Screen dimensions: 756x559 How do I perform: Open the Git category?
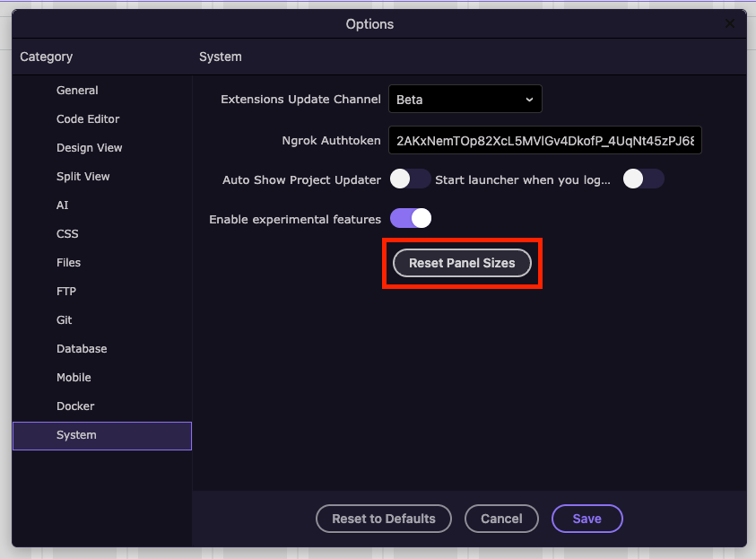coord(102,319)
